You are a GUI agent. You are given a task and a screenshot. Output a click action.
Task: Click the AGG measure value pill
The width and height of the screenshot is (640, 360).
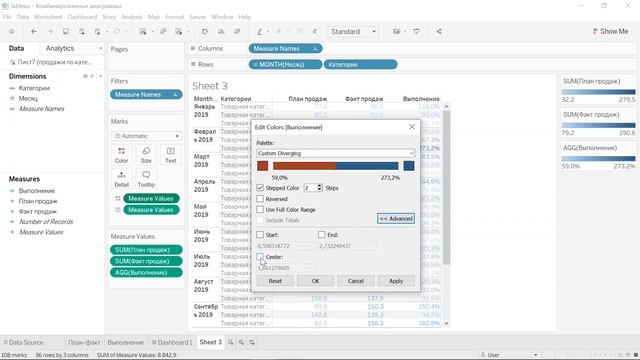[146, 272]
